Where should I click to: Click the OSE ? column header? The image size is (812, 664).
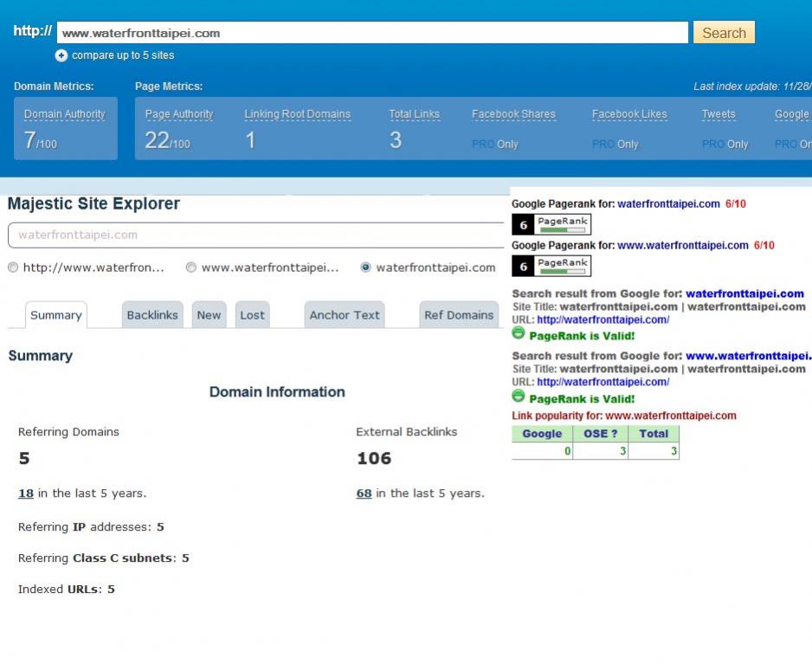600,434
